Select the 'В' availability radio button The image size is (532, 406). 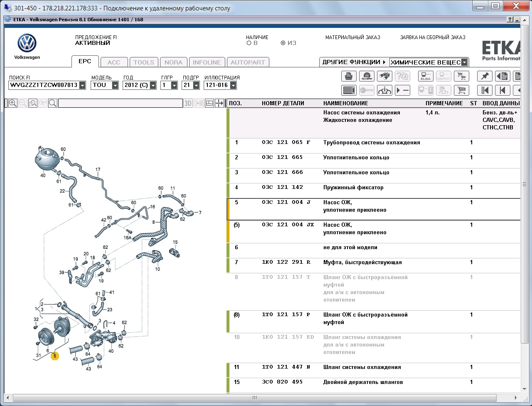[x=249, y=43]
